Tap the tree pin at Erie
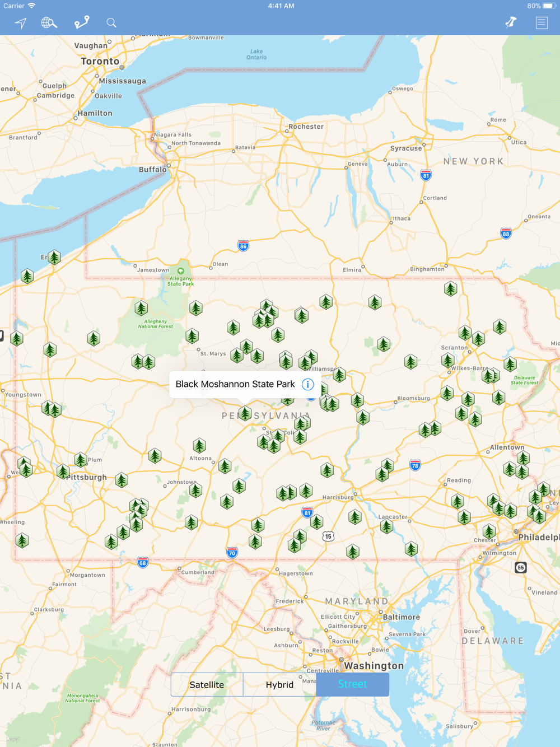The width and height of the screenshot is (560, 747). tap(54, 258)
